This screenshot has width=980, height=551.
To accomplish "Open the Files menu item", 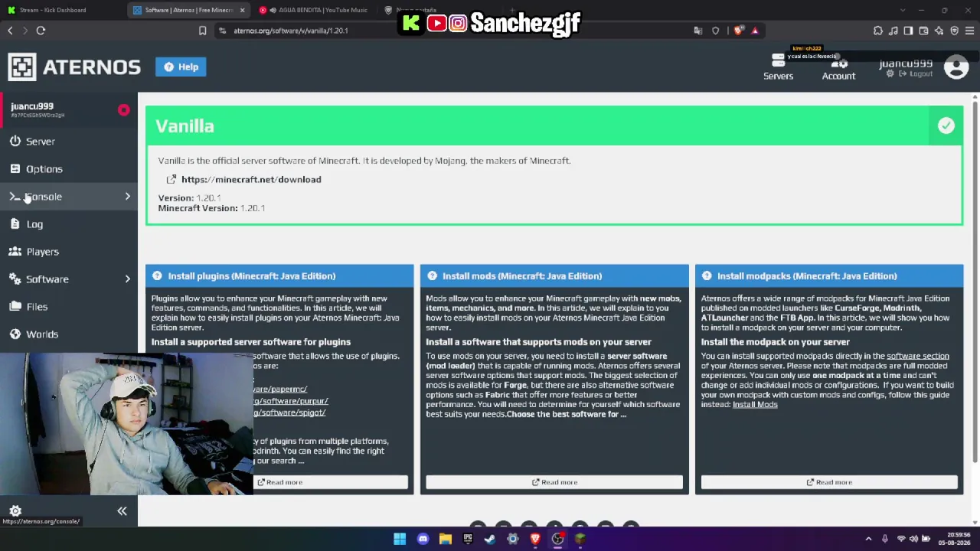I will 69,307.
